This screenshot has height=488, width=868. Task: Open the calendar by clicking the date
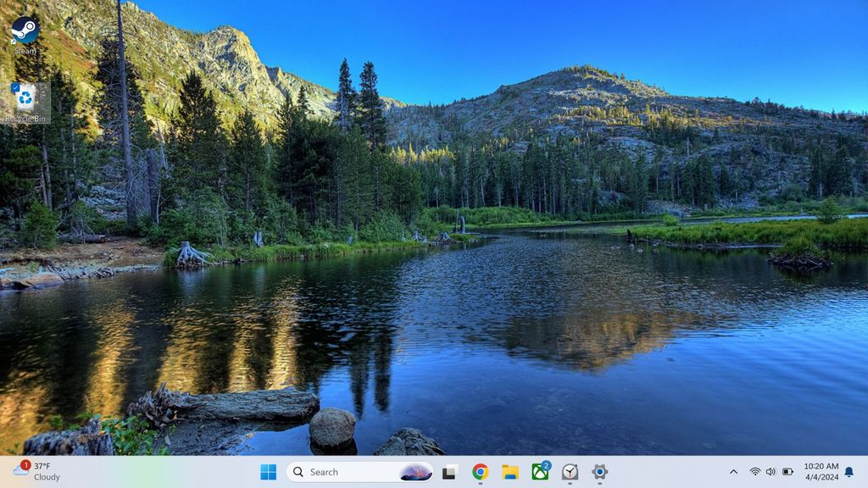821,477
